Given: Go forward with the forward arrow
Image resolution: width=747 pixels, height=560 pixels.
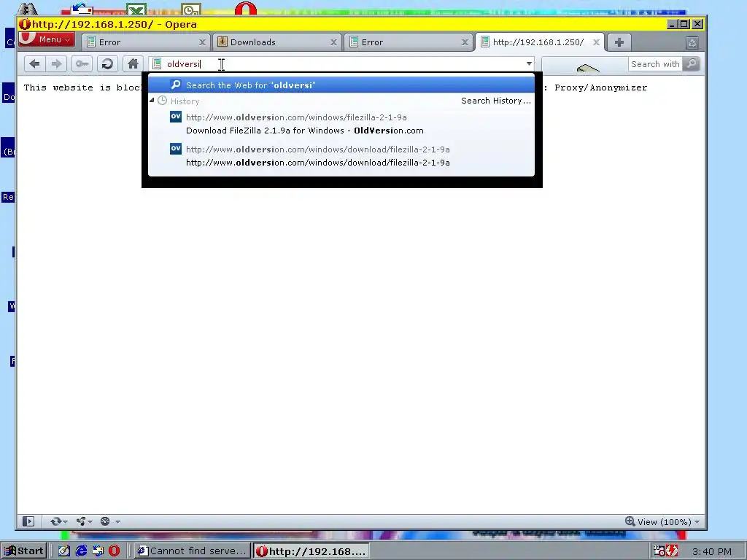Looking at the screenshot, I should click(x=56, y=64).
